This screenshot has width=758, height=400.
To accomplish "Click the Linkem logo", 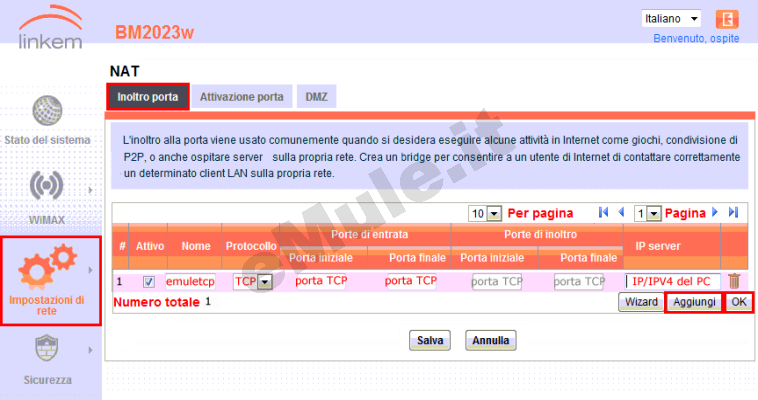I will tap(50, 28).
